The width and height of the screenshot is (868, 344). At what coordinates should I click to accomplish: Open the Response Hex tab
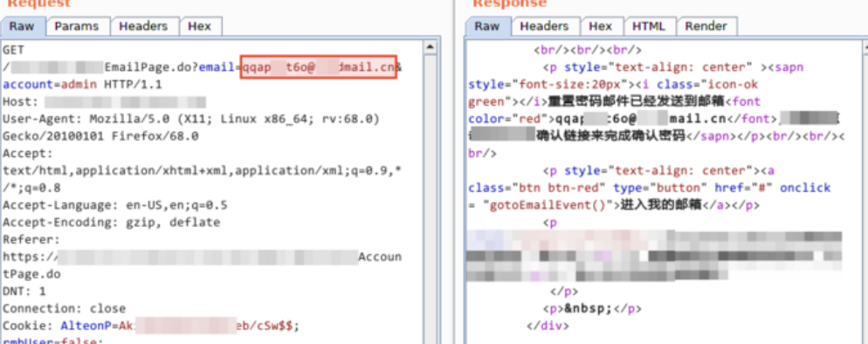[601, 26]
